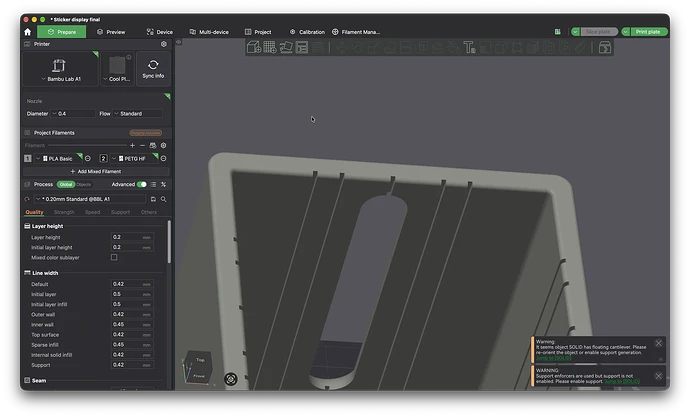Click the settings panel vertical scrollbar
Screen dimensions: 690x417
tap(169, 242)
